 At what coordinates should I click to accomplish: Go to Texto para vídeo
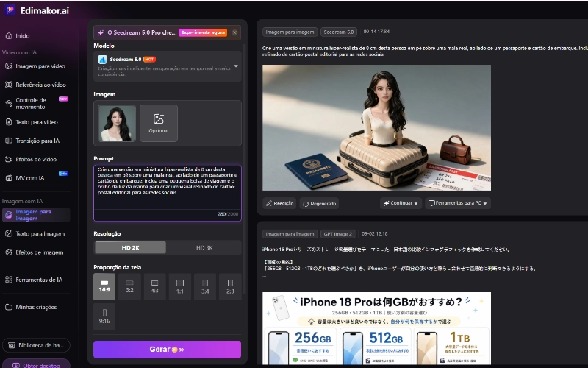click(32, 122)
